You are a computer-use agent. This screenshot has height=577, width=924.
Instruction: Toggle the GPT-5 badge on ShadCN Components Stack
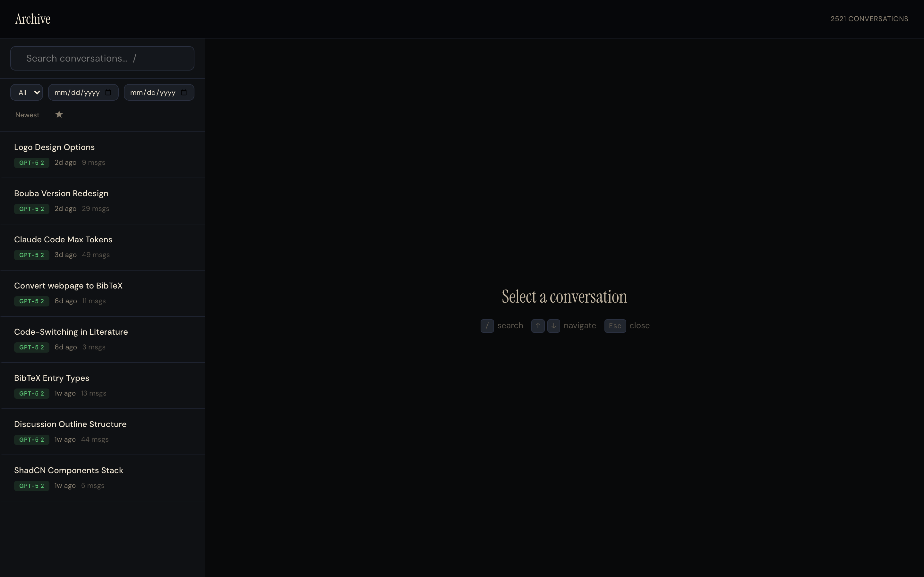click(x=32, y=486)
